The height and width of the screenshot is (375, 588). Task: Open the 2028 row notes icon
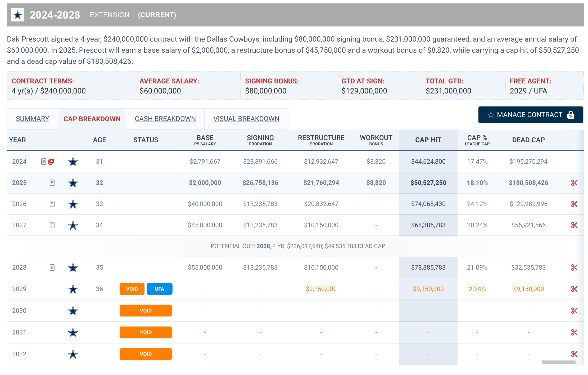(x=52, y=267)
